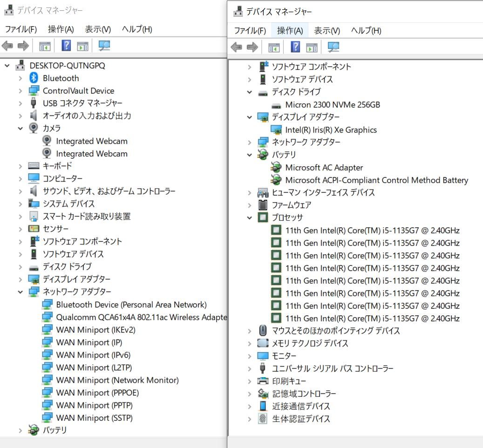This screenshot has height=448, width=483.
Task: Click the センサー category icon
Action: coord(34,229)
